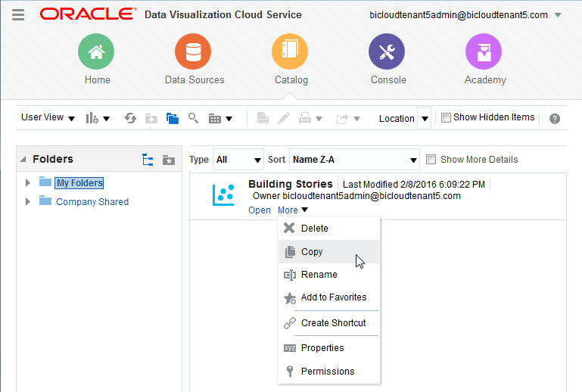Enable Show More Details checkbox
This screenshot has height=392, width=582.
pos(431,160)
